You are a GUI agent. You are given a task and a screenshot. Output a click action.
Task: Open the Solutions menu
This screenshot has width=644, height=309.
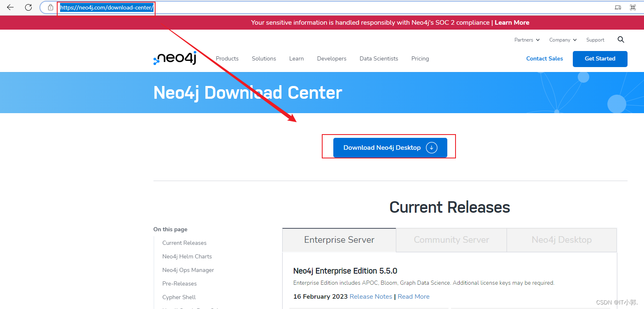click(x=264, y=58)
